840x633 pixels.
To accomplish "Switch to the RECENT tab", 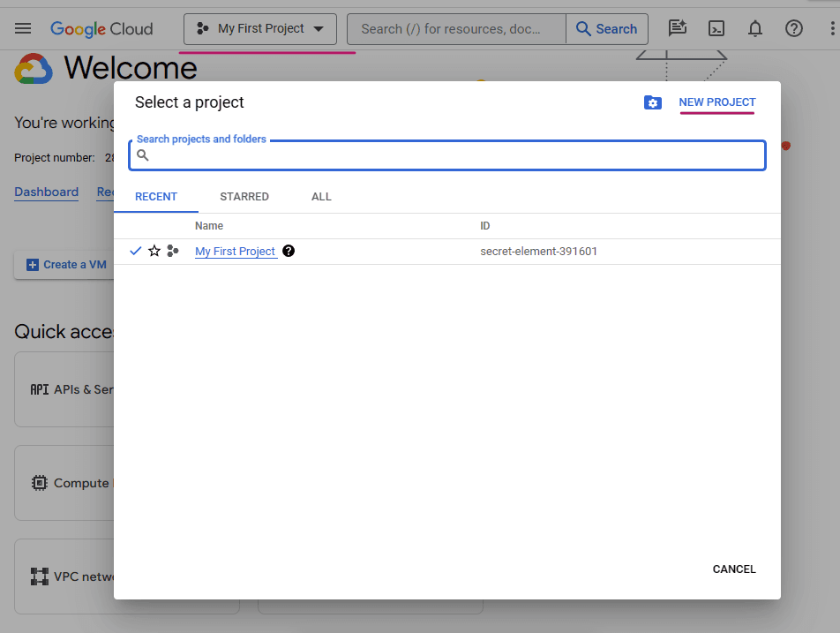I will [156, 197].
